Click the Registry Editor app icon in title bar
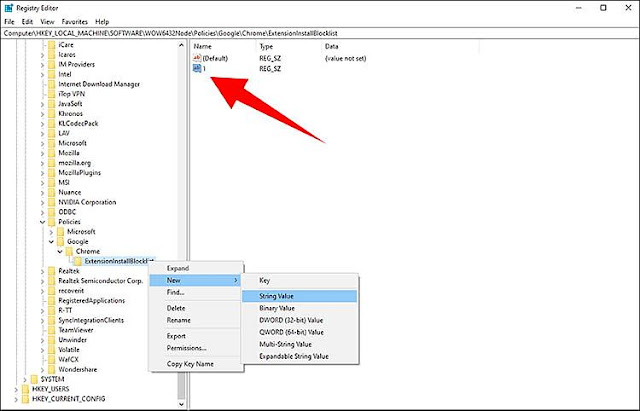This screenshot has width=640, height=411. [8, 8]
